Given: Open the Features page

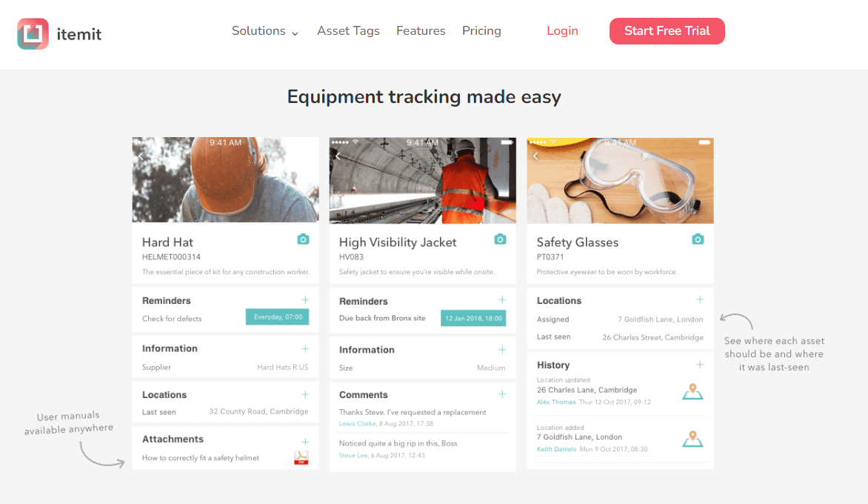Looking at the screenshot, I should pyautogui.click(x=421, y=31).
